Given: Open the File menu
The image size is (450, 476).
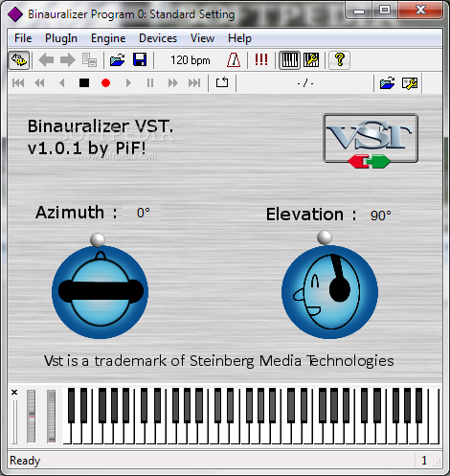Looking at the screenshot, I should (23, 38).
